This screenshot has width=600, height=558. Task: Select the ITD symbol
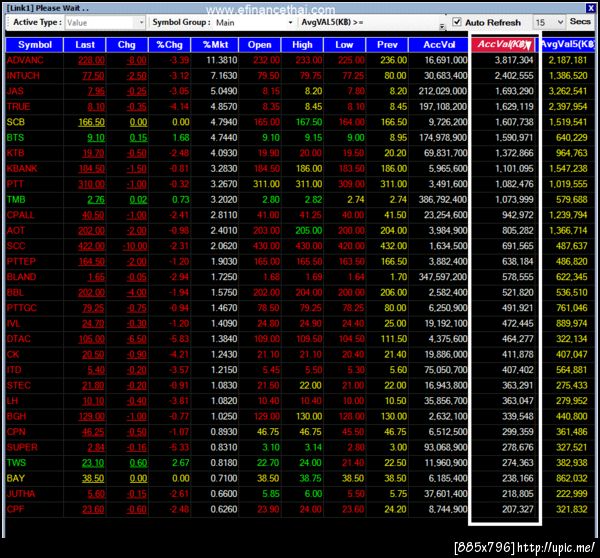click(14, 370)
